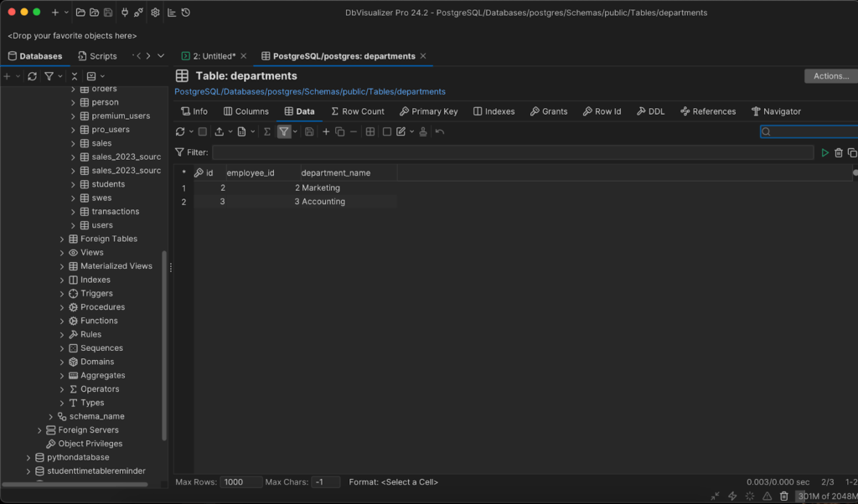Screen dimensions: 858x504
Task: Open the Scripts tab in the sidebar
Action: [x=97, y=56]
